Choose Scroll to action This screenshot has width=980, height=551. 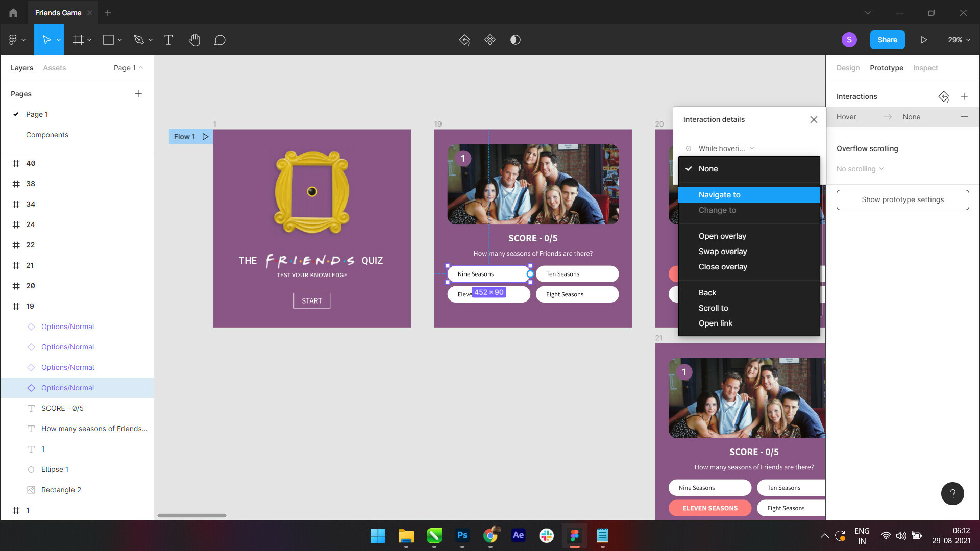click(x=749, y=308)
